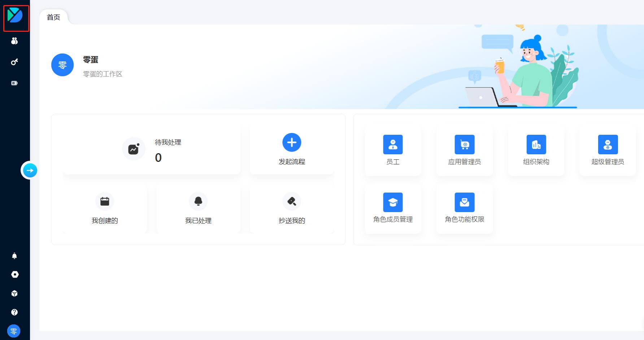Screen dimensions: 644x340
Task: Open 抄送我的 list
Action: pos(292,209)
